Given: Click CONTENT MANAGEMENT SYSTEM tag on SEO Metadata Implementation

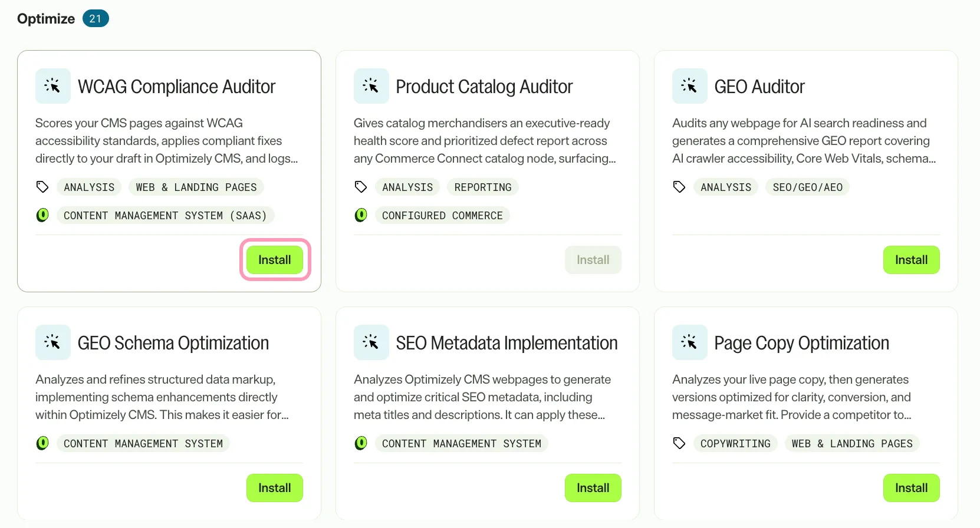Looking at the screenshot, I should (x=462, y=443).
